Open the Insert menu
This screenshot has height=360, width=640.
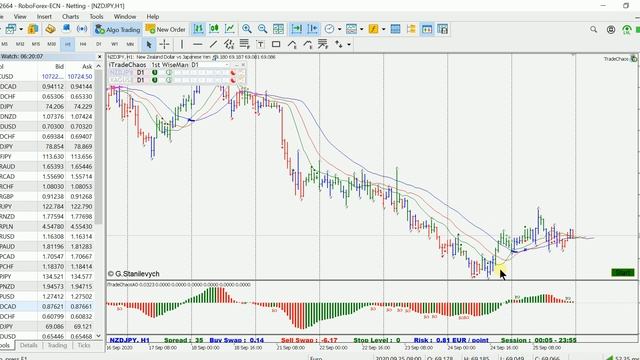(44, 17)
